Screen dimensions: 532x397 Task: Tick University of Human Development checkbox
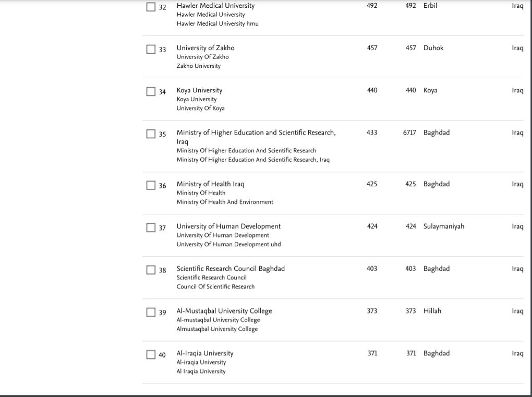click(x=151, y=227)
